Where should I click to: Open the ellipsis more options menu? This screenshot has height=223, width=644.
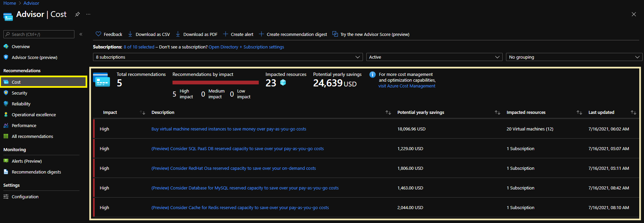(88, 14)
